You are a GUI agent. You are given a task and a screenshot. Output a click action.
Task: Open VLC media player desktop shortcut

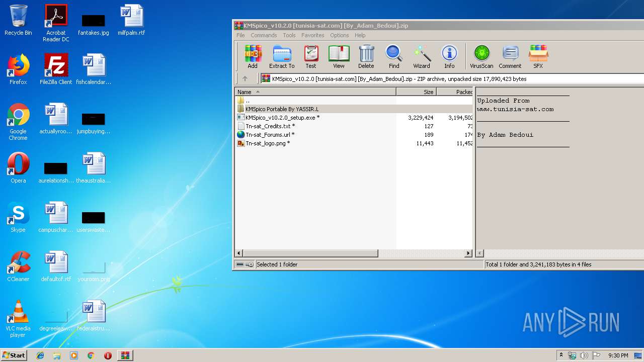pos(18,319)
